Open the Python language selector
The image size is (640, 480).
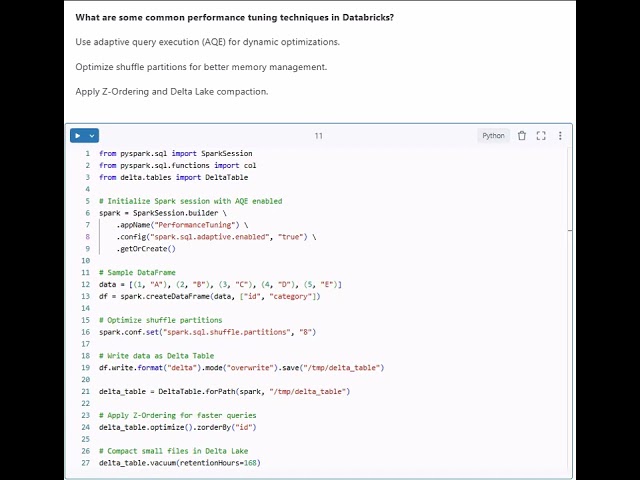493,136
